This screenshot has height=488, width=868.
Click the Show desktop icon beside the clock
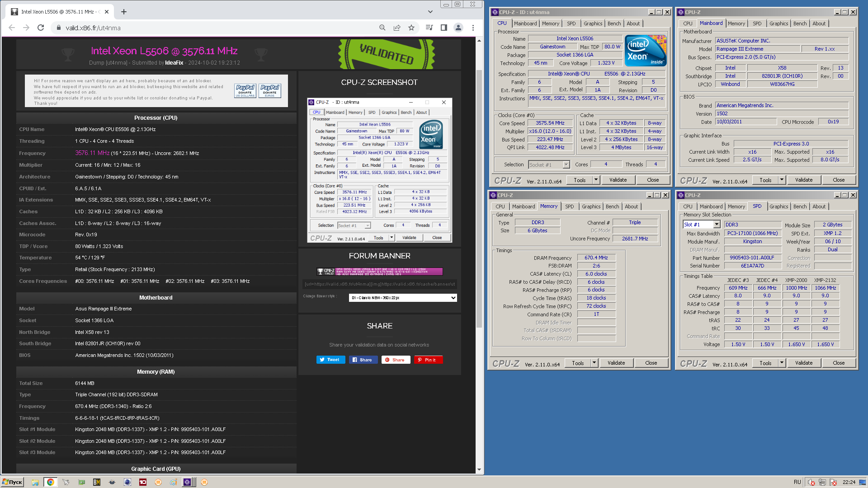pyautogui.click(x=863, y=482)
